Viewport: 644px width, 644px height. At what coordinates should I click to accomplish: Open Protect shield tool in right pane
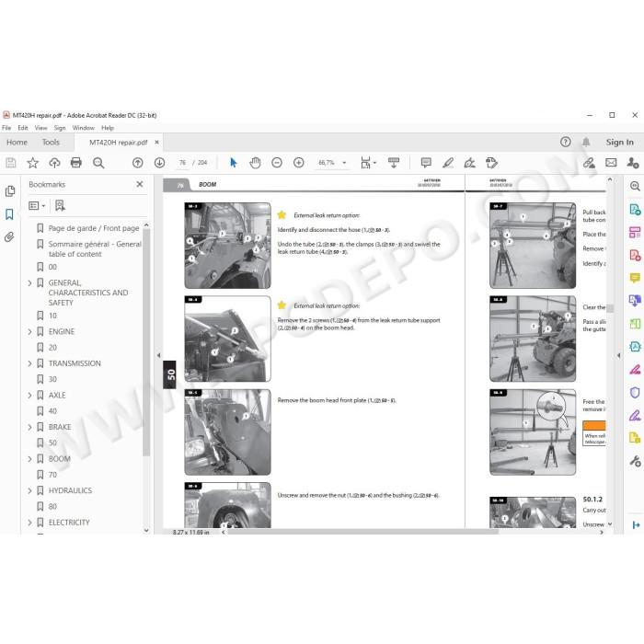(635, 393)
